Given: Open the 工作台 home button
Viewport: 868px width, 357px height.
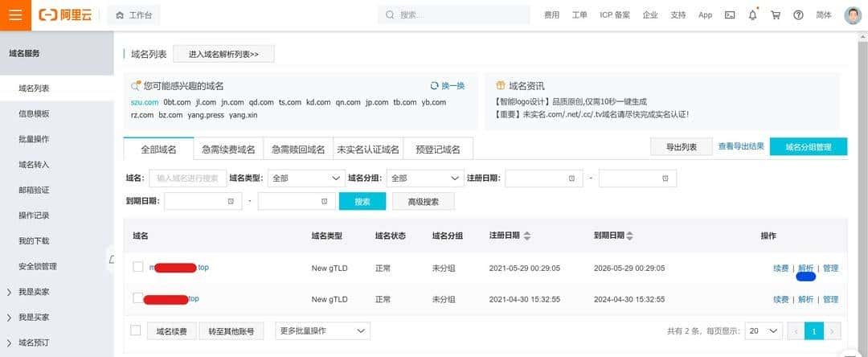Looking at the screenshot, I should (x=134, y=15).
